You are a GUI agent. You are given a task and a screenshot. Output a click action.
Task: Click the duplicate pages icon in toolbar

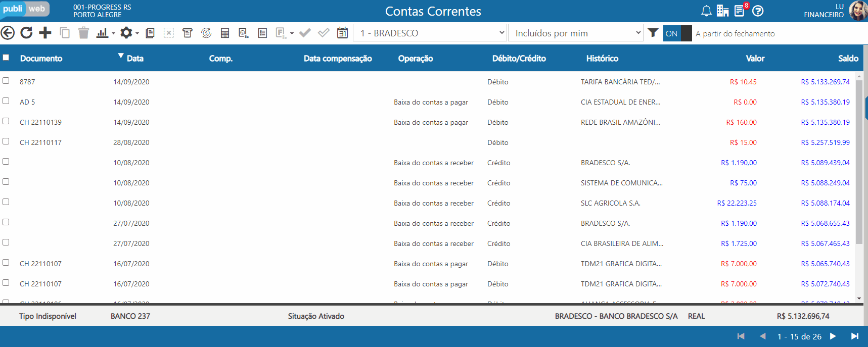[65, 33]
